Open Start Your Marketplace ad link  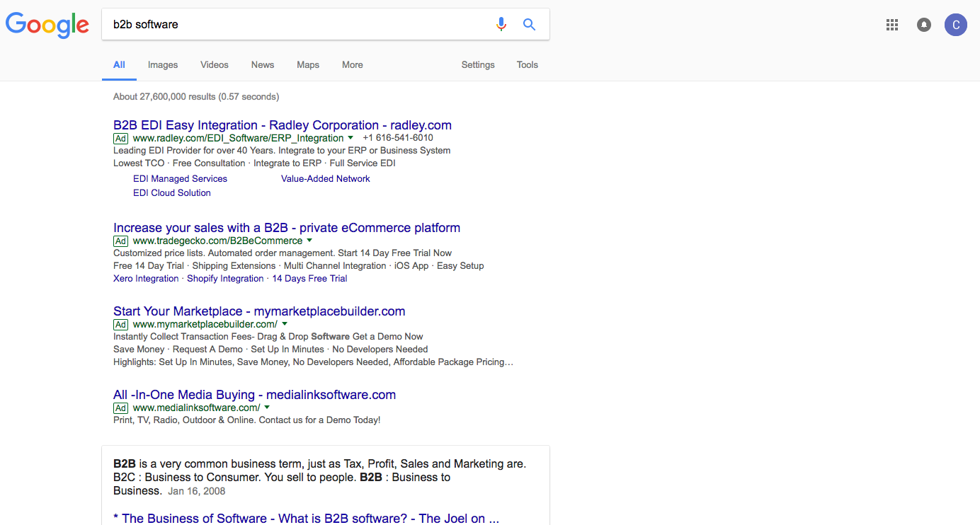click(259, 311)
